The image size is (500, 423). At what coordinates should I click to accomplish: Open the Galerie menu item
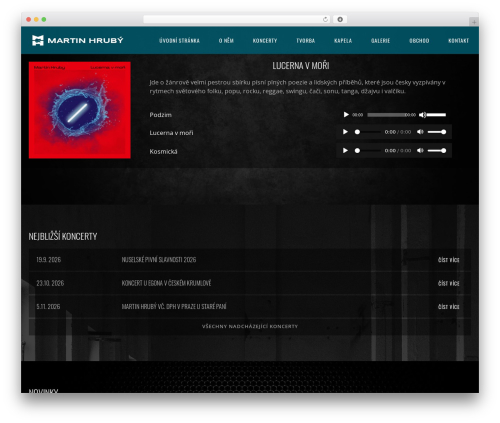tap(380, 41)
